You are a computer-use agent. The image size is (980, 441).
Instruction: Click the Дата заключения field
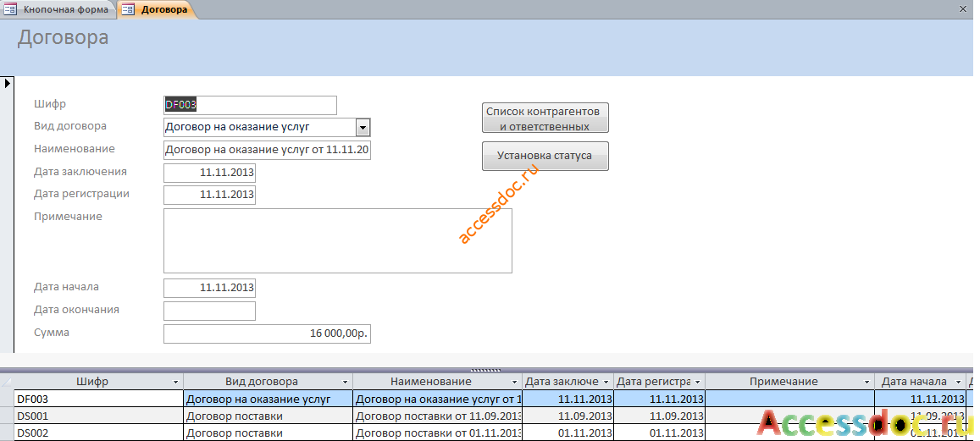coord(209,173)
